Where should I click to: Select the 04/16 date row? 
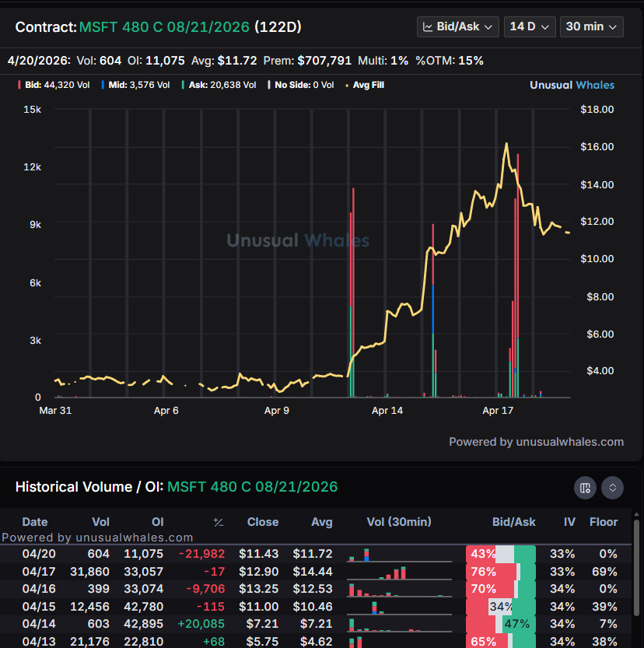point(316,589)
